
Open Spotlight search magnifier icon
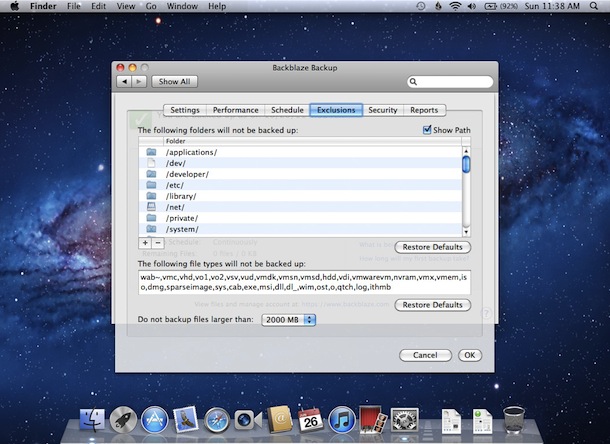tap(595, 6)
